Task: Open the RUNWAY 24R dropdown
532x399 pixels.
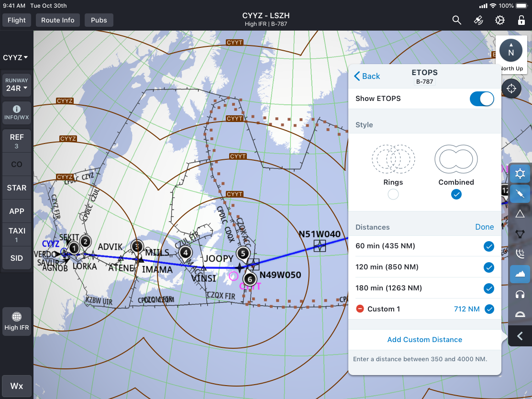Action: (x=17, y=85)
